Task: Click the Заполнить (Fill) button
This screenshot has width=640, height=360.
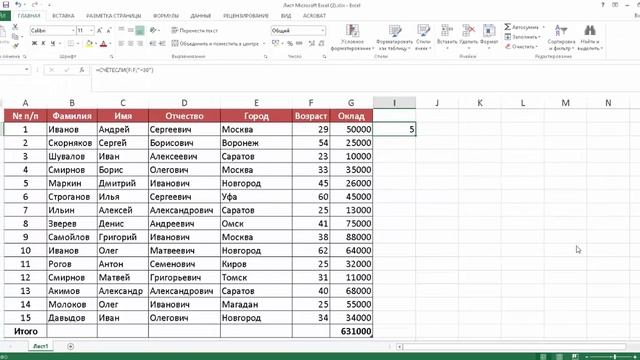Action: click(523, 37)
